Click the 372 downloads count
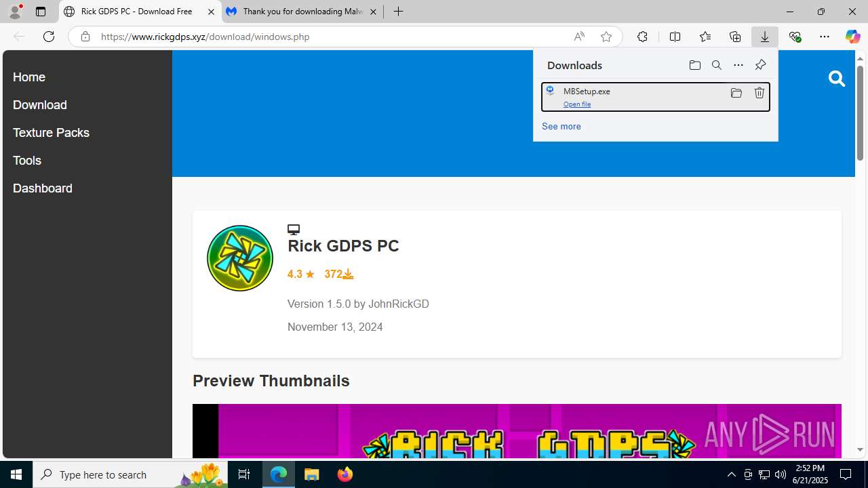Viewport: 868px width, 488px height. (x=338, y=274)
